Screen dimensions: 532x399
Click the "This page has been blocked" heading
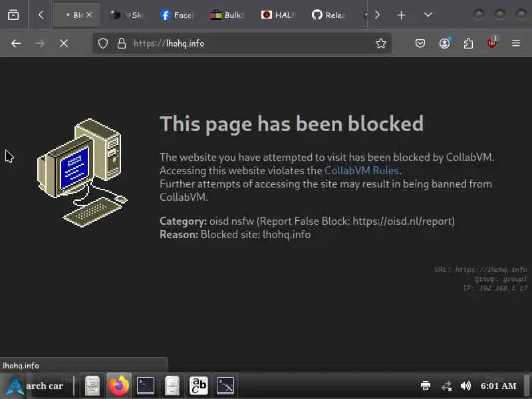click(292, 124)
